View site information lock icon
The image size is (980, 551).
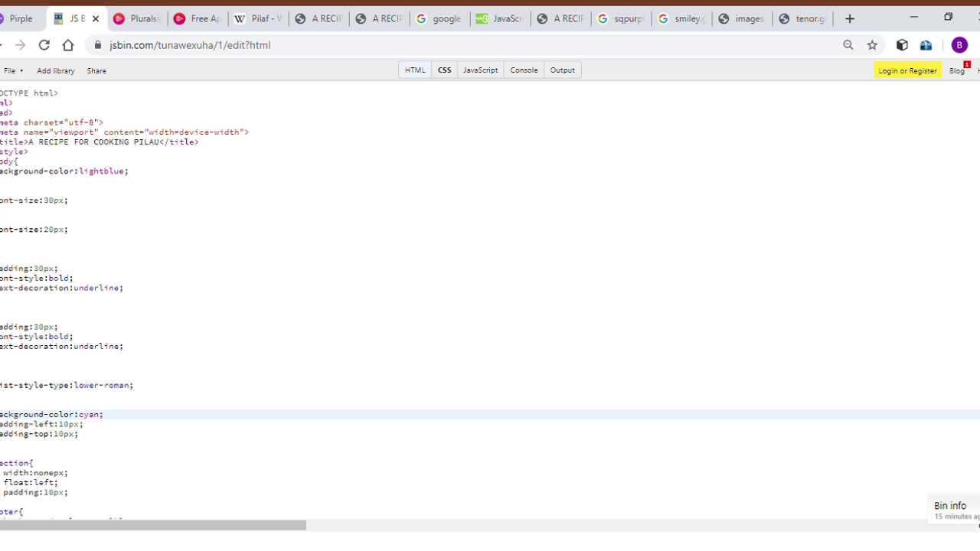98,45
